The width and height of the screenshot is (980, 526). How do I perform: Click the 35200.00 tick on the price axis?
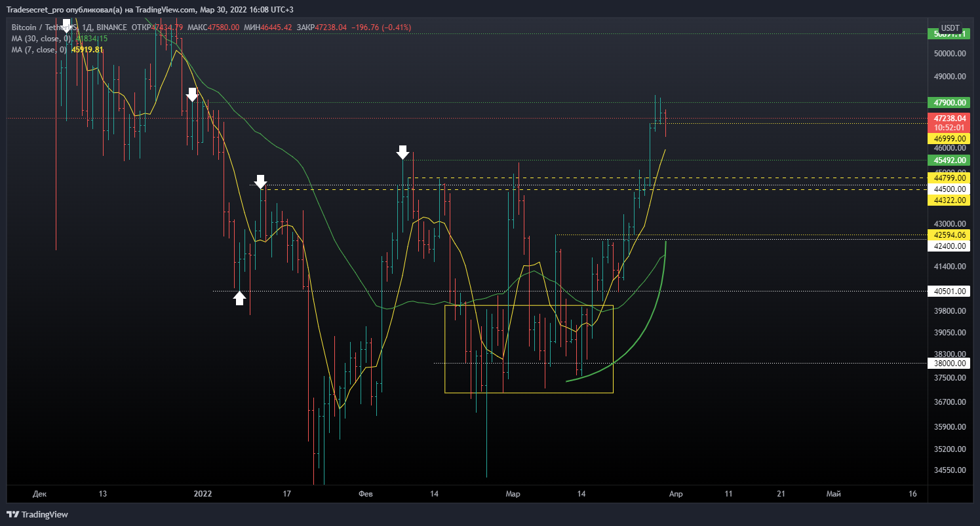pyautogui.click(x=950, y=449)
